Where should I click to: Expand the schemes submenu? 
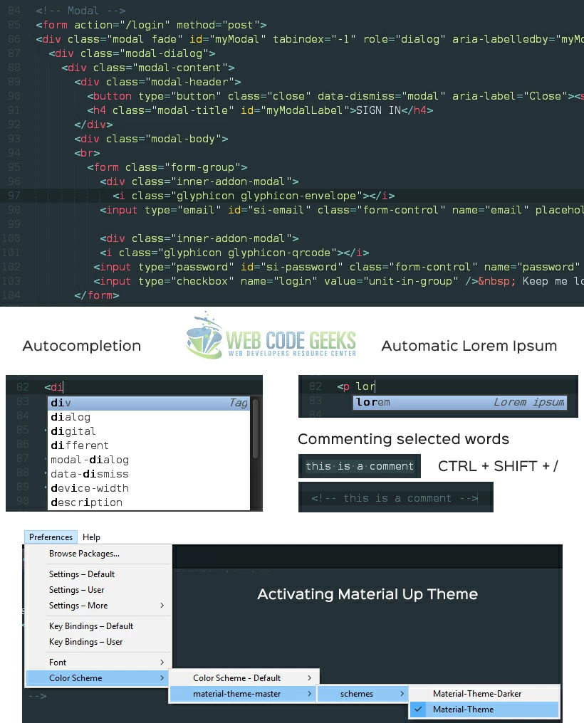[363, 694]
